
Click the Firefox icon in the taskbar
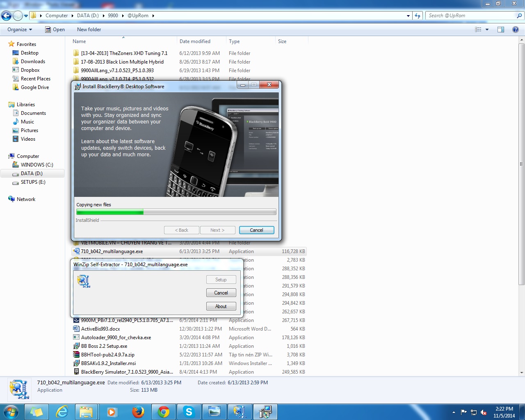[x=138, y=412]
